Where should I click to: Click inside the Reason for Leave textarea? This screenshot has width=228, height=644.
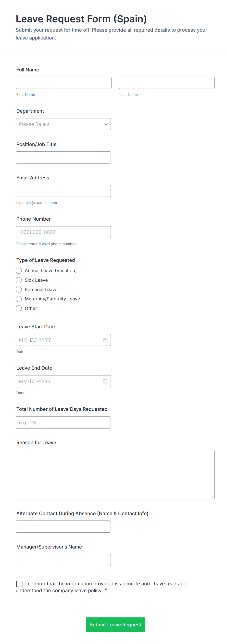coord(115,474)
